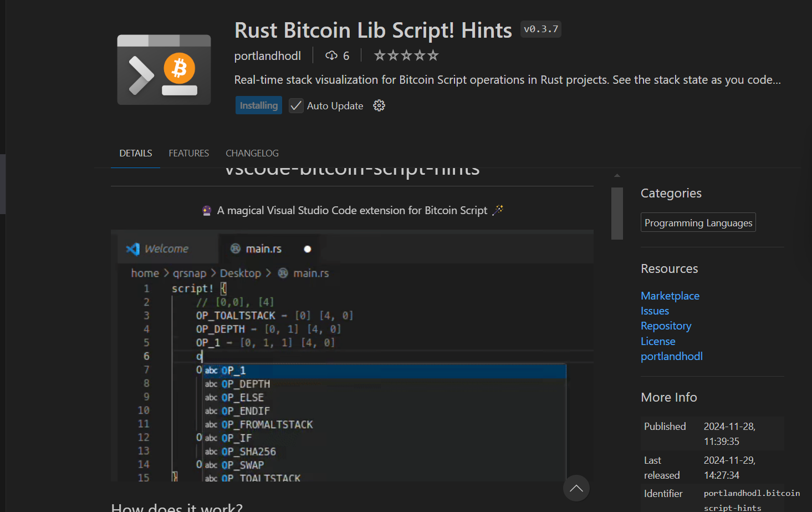Open the Repository resource link
The width and height of the screenshot is (812, 512).
(666, 326)
